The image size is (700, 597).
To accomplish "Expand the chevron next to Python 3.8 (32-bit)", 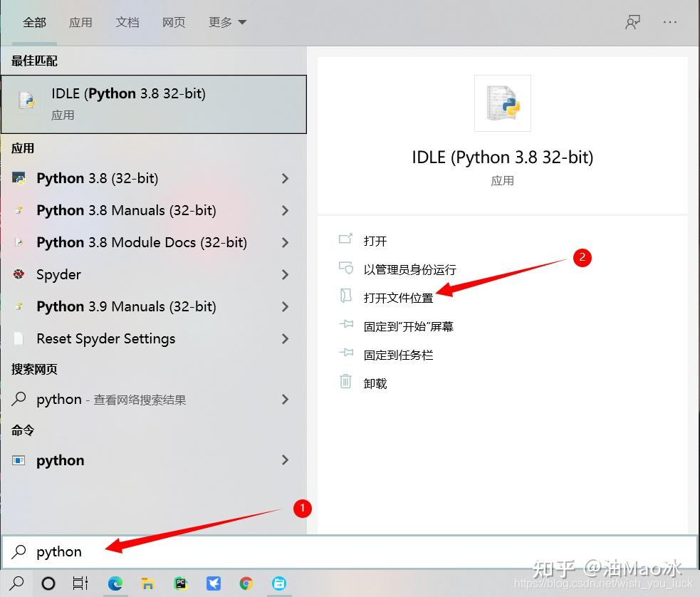I will click(285, 179).
